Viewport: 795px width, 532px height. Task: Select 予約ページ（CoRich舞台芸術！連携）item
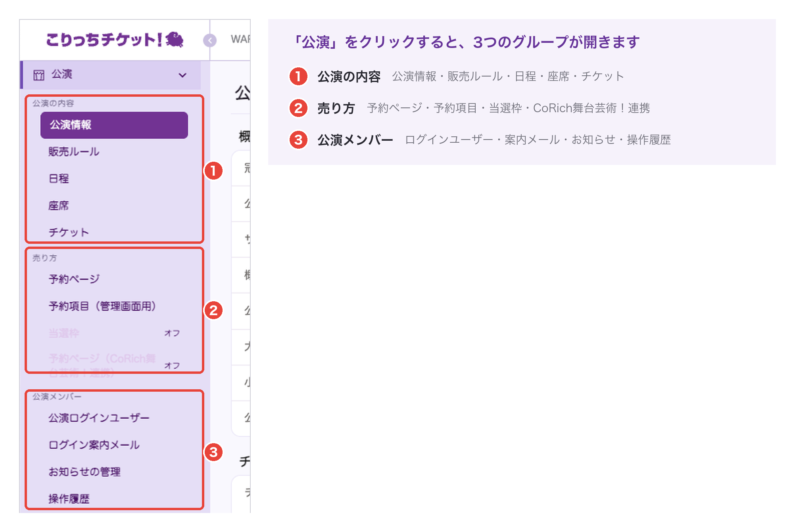coord(102,365)
